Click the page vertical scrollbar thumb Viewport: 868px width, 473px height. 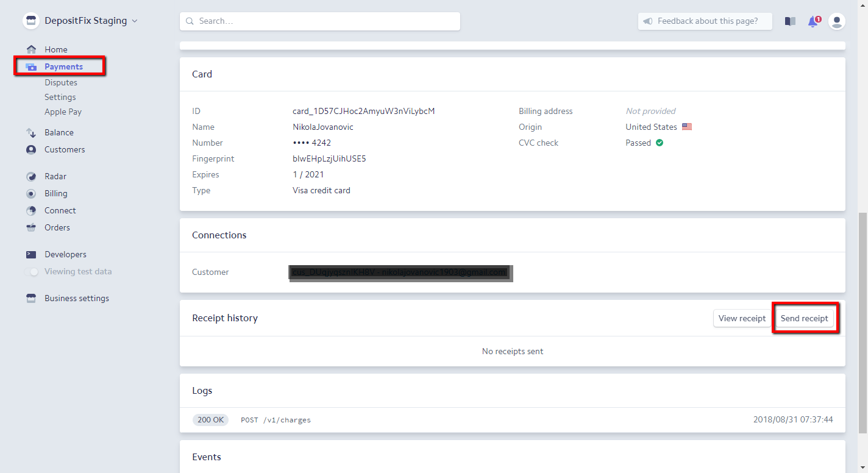click(863, 323)
